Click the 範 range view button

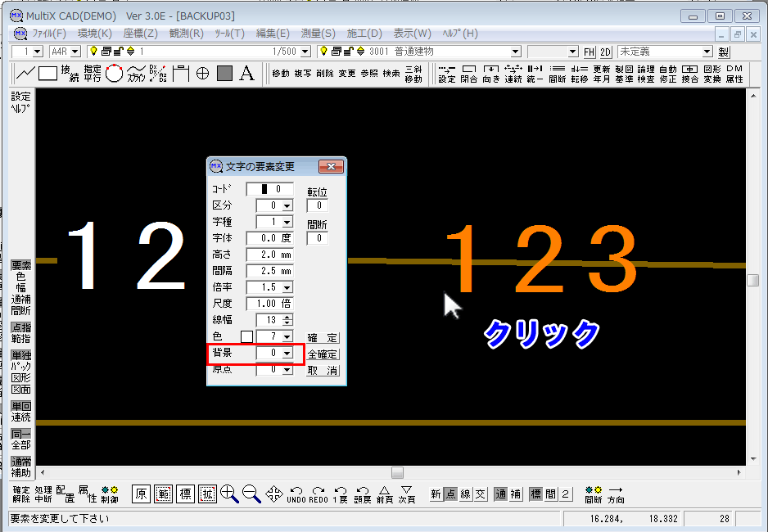(163, 494)
